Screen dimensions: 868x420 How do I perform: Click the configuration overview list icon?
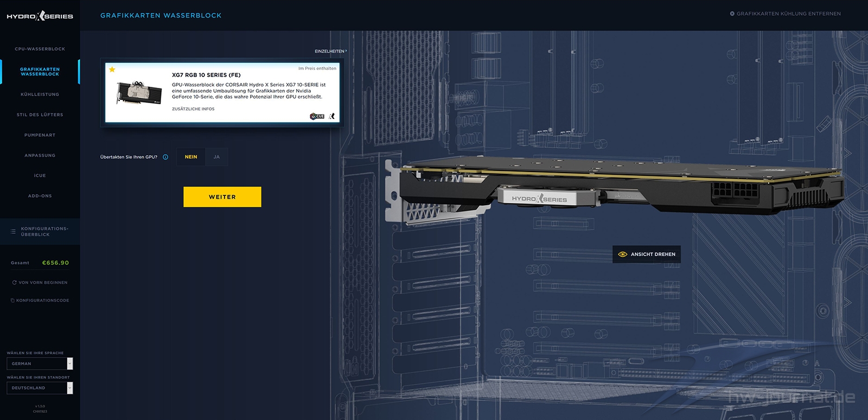click(13, 231)
